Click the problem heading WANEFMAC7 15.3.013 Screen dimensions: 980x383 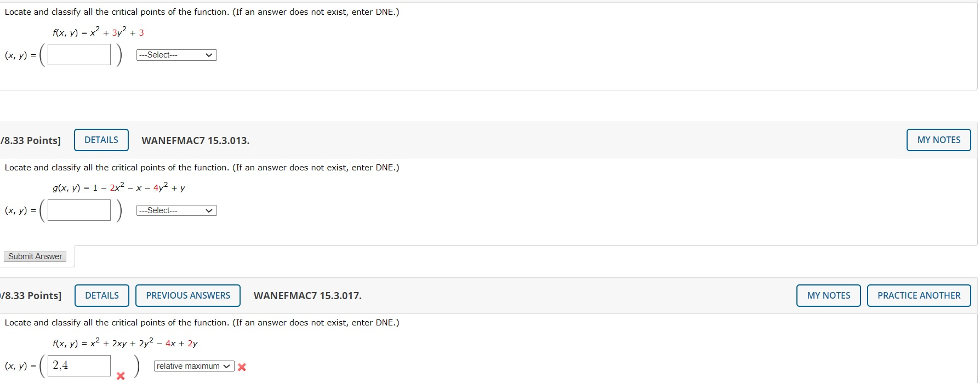[x=195, y=140]
